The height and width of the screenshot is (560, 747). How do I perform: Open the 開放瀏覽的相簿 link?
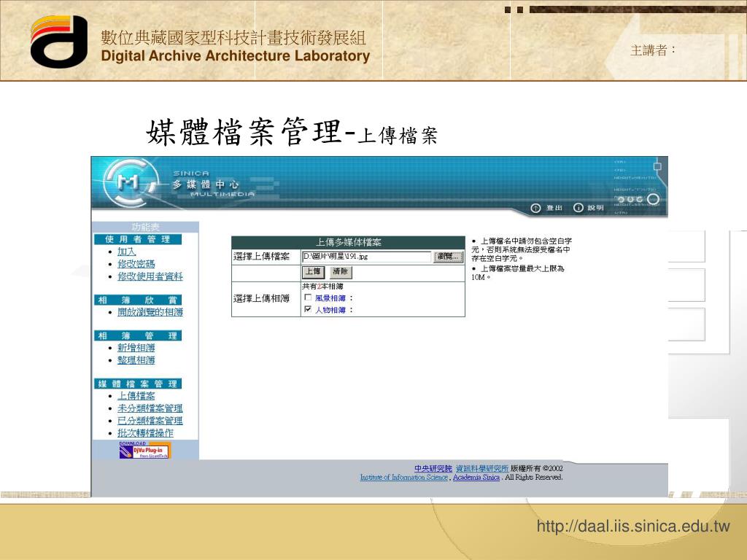click(x=150, y=312)
